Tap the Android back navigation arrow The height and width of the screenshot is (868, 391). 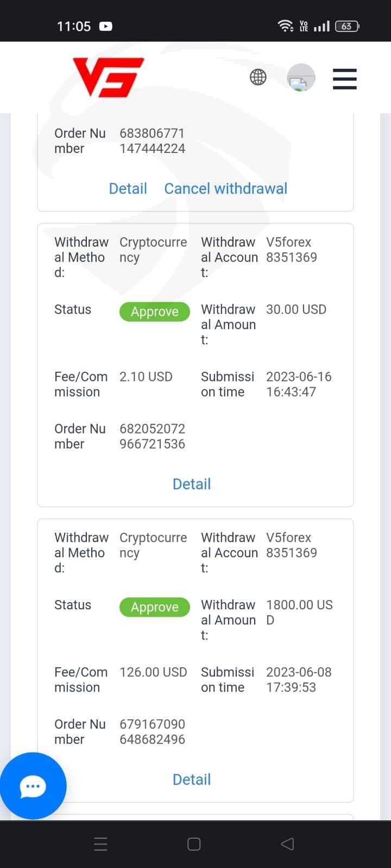tap(287, 844)
